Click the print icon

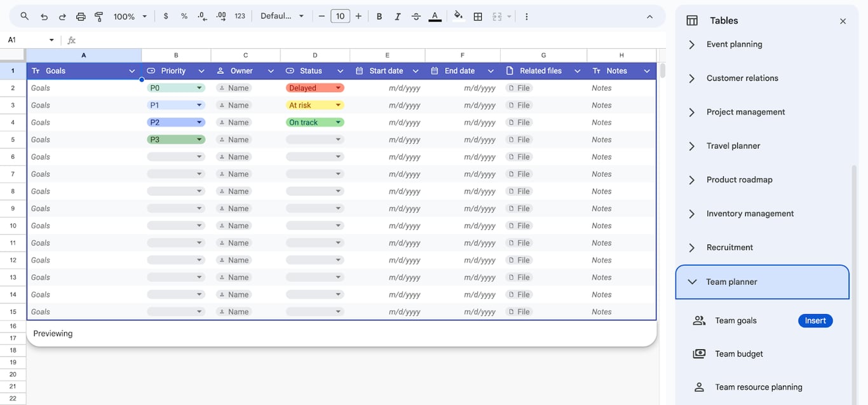point(81,17)
